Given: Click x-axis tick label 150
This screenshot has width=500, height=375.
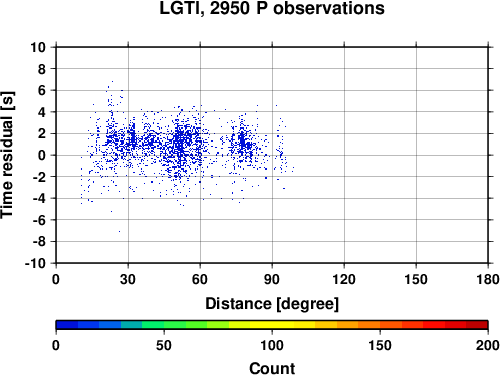Looking at the screenshot, I should [x=416, y=279].
